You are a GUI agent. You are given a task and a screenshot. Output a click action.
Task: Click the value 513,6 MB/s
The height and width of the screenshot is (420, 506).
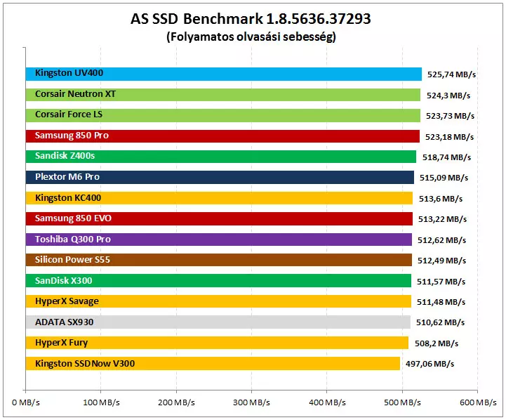[x=441, y=199]
